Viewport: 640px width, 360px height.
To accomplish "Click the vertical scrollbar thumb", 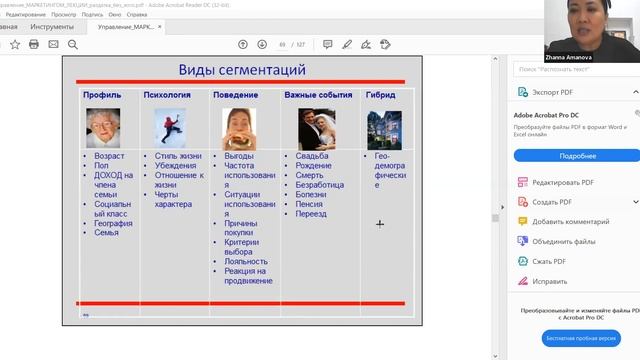I will [495, 218].
